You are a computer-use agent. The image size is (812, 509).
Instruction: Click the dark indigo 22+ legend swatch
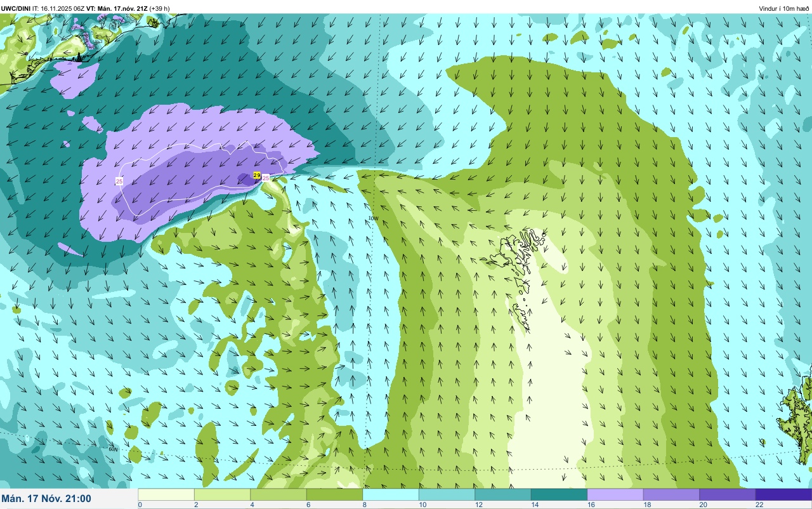pyautogui.click(x=783, y=494)
